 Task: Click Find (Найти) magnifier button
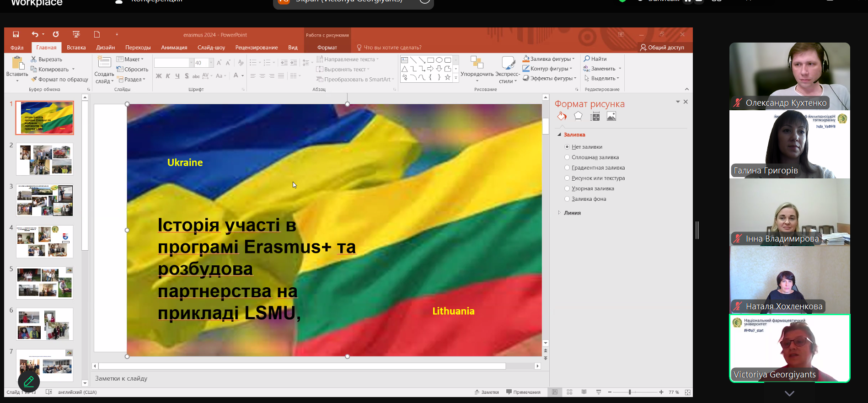coord(595,59)
